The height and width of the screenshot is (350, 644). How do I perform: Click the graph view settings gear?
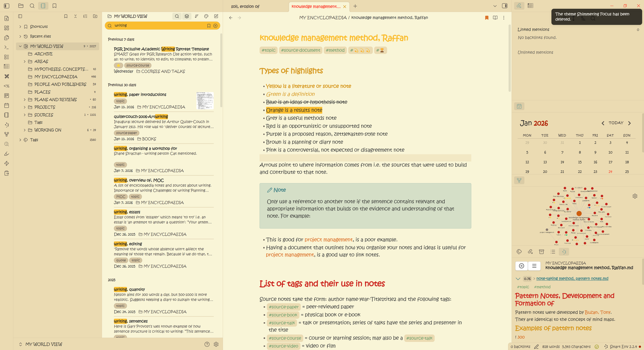coord(635,196)
